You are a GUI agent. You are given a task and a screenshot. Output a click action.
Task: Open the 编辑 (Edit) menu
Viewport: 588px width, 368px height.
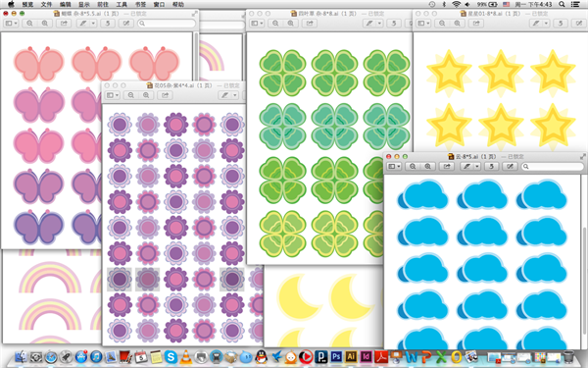point(66,5)
